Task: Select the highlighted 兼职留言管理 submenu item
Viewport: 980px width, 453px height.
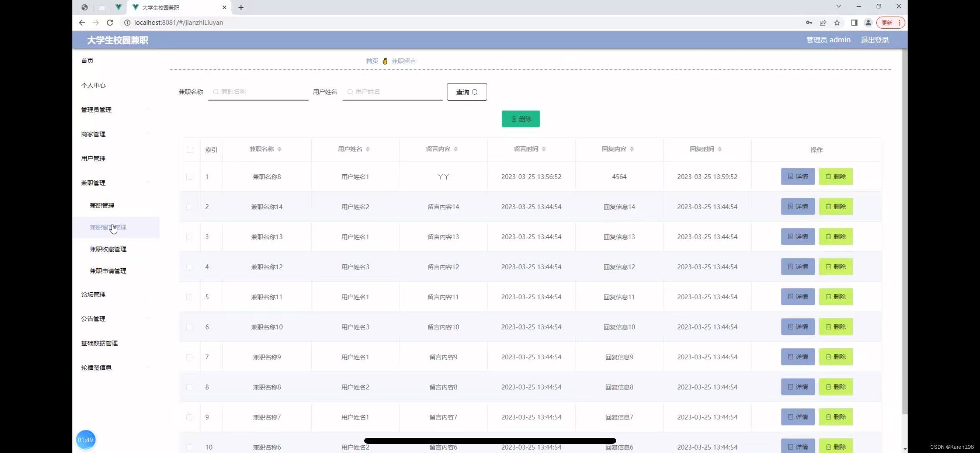Action: coord(116,228)
